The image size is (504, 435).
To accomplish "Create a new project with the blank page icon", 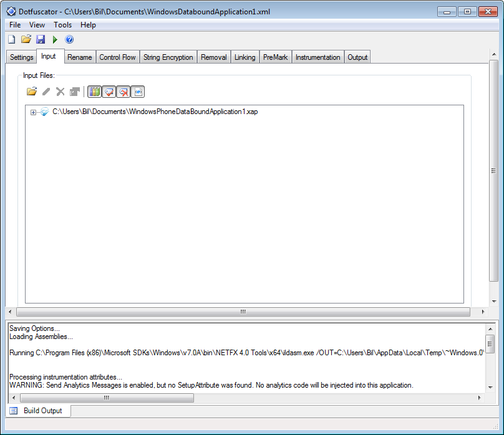I will (12, 39).
